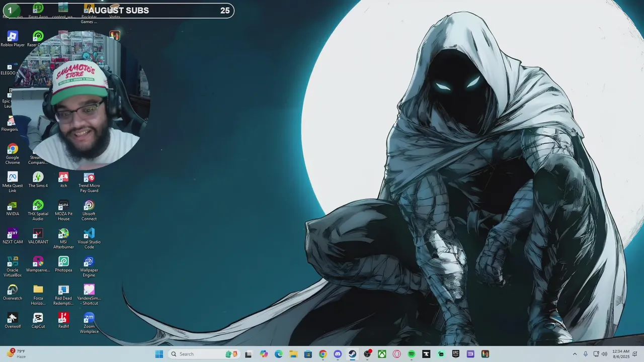
Task: Launch Copilot from the taskbar
Action: [x=264, y=354]
